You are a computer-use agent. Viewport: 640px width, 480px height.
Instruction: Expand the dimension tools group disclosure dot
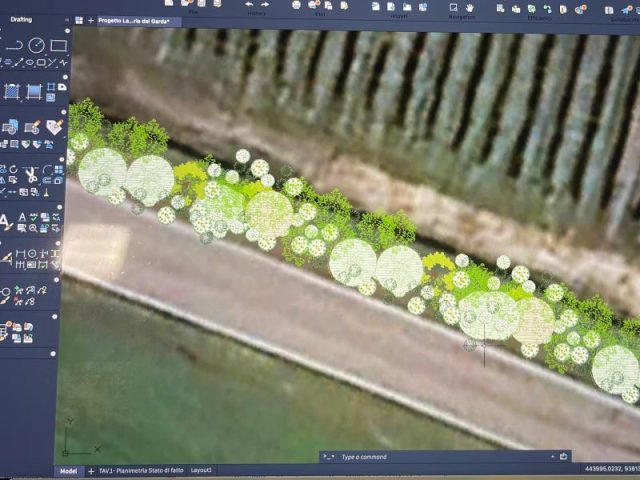[x=58, y=243]
